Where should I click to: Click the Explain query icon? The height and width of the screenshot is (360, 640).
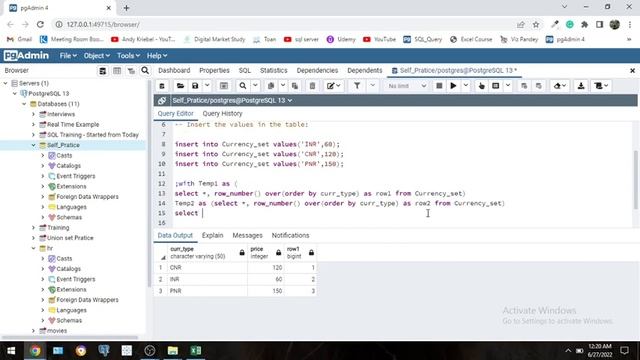[x=482, y=86]
